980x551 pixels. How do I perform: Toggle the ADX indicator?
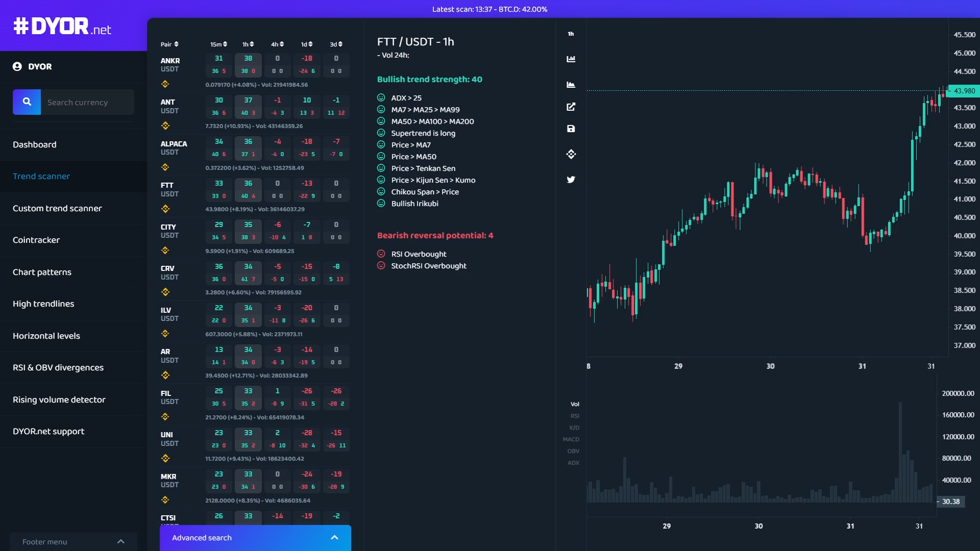[x=573, y=463]
